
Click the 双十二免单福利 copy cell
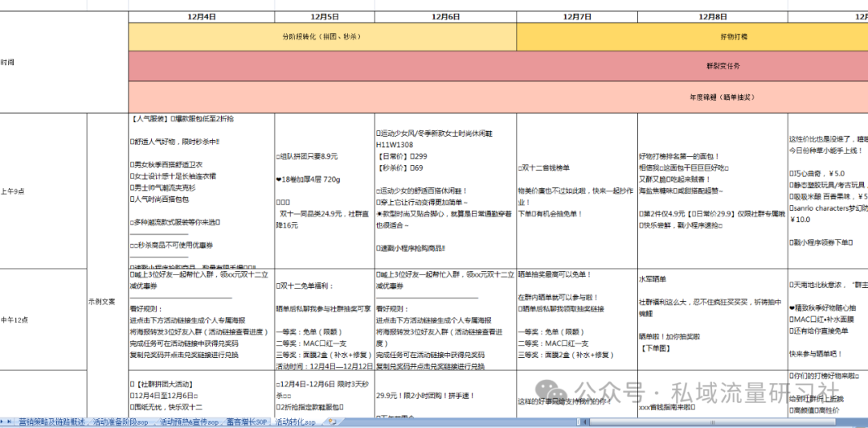tap(325, 319)
